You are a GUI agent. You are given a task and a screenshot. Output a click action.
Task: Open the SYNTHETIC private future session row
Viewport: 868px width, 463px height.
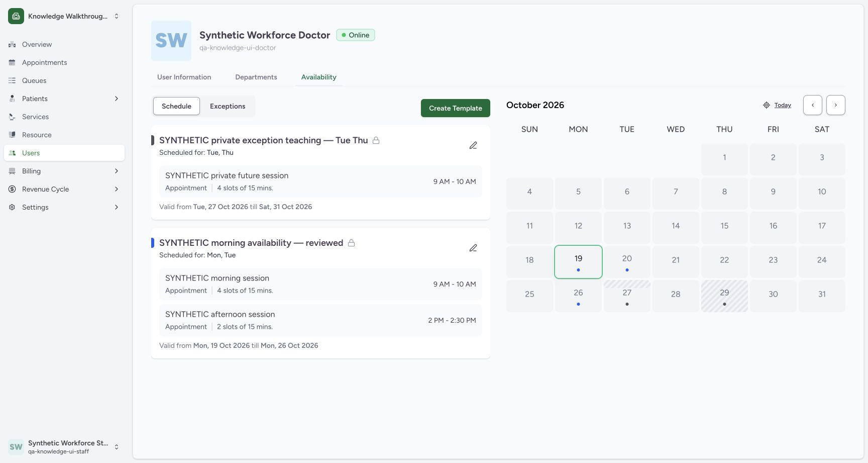pos(320,181)
